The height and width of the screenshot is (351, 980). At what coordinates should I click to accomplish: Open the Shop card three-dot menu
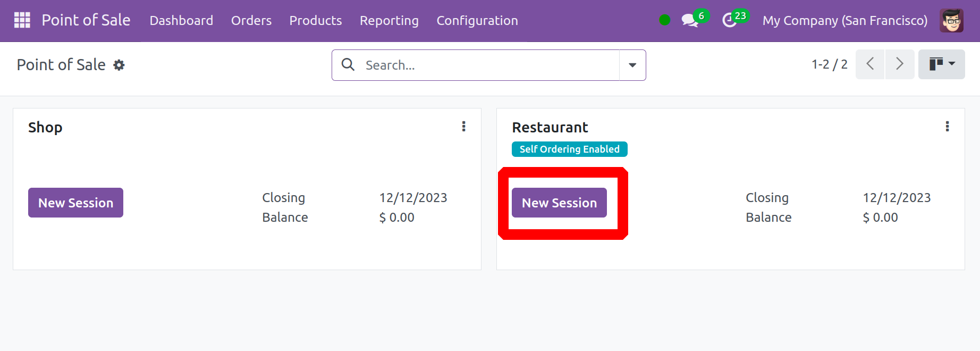tap(463, 127)
